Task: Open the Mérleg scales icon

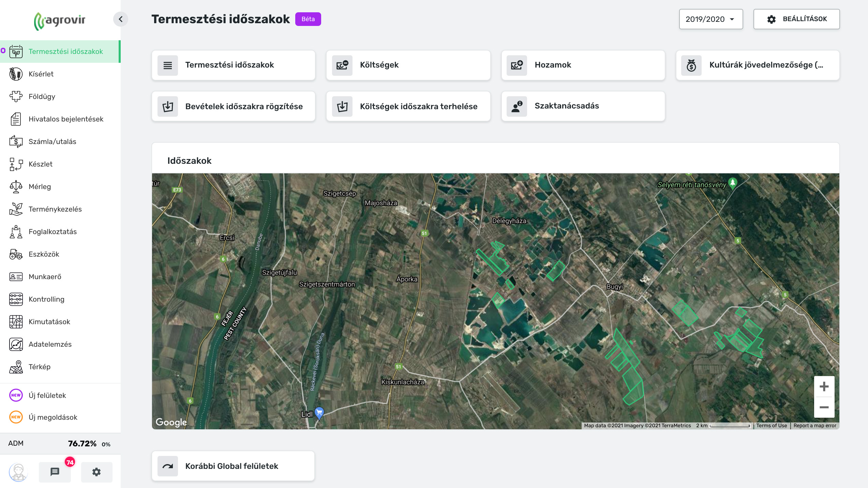Action: (x=16, y=187)
